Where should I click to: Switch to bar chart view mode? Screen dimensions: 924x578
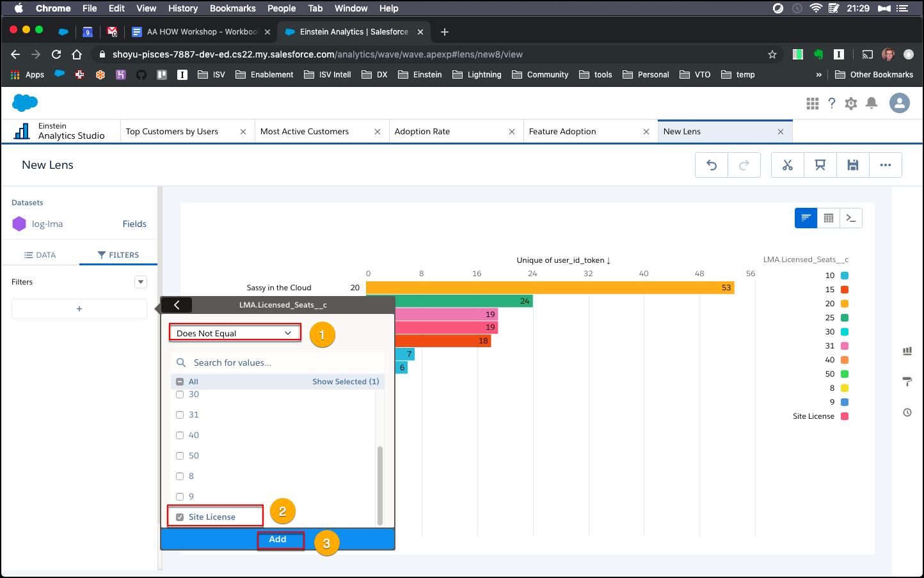coord(806,218)
